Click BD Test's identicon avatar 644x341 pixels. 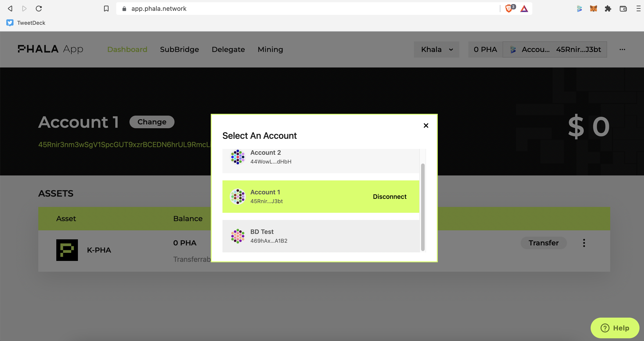tap(238, 236)
